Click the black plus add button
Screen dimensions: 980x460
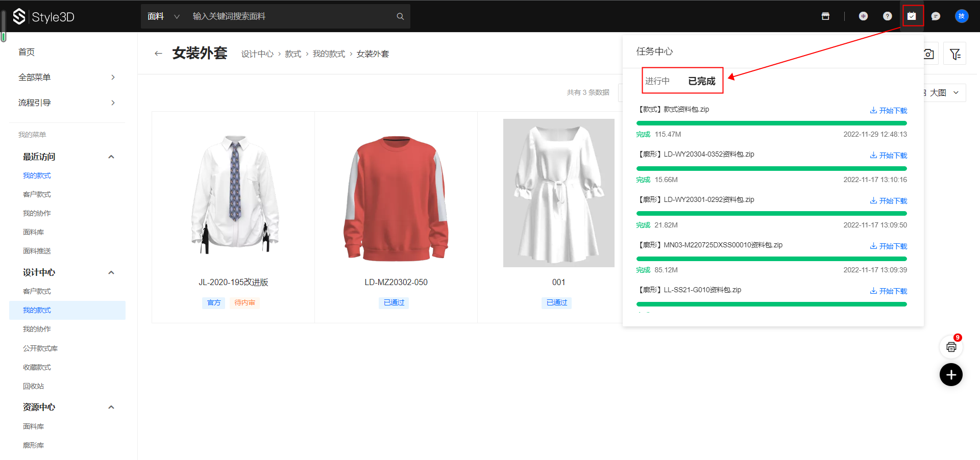pos(951,375)
